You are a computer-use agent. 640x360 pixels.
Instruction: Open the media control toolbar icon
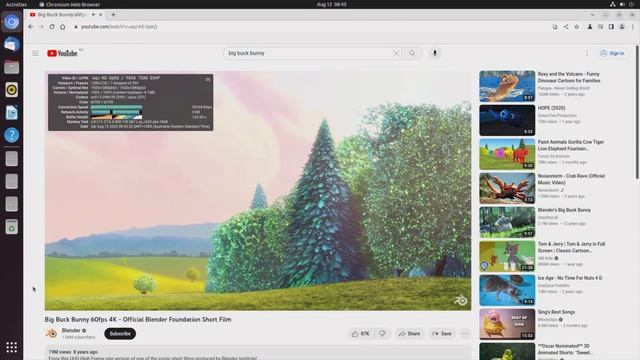click(x=600, y=27)
